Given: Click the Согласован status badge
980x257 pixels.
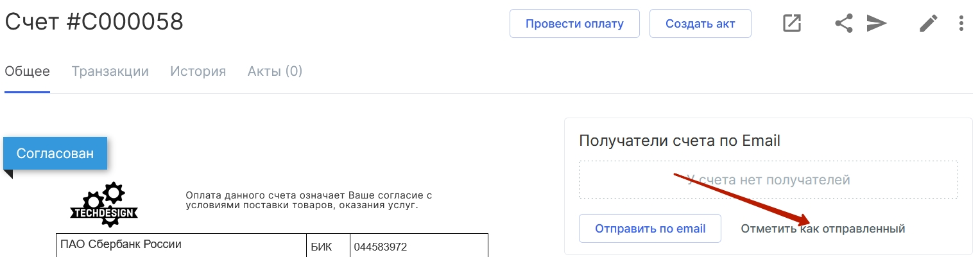Looking at the screenshot, I should point(55,154).
